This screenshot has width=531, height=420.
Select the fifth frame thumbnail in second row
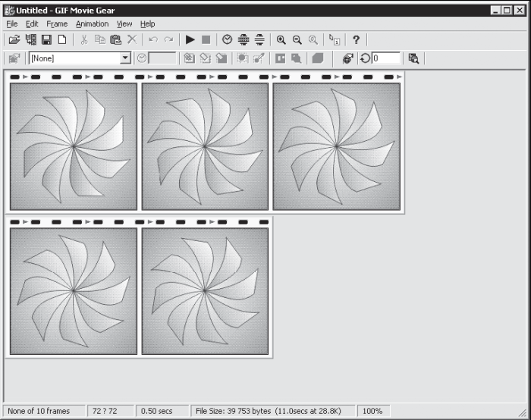[x=205, y=290]
